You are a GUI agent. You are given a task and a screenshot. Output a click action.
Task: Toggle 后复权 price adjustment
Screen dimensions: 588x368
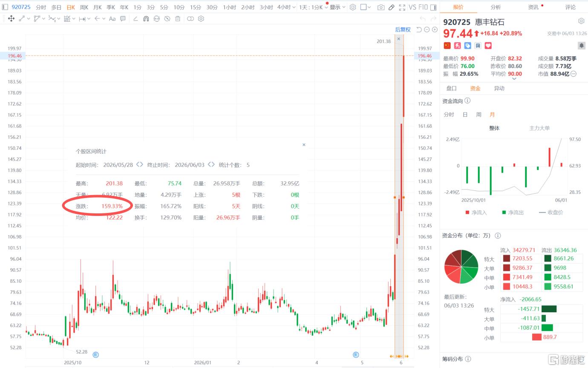tap(403, 29)
